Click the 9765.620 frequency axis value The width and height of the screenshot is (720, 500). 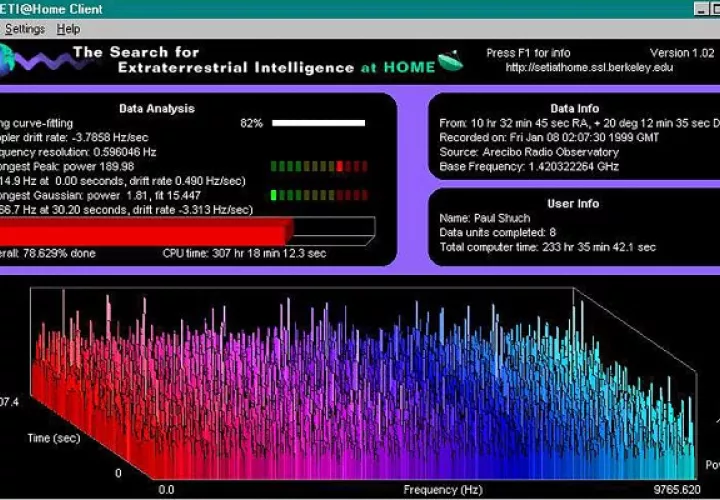tap(677, 490)
